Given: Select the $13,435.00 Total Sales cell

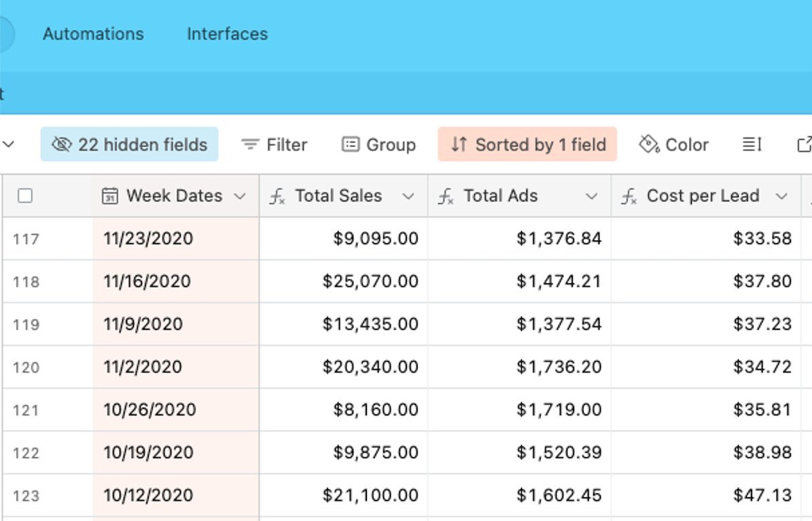Looking at the screenshot, I should (344, 324).
